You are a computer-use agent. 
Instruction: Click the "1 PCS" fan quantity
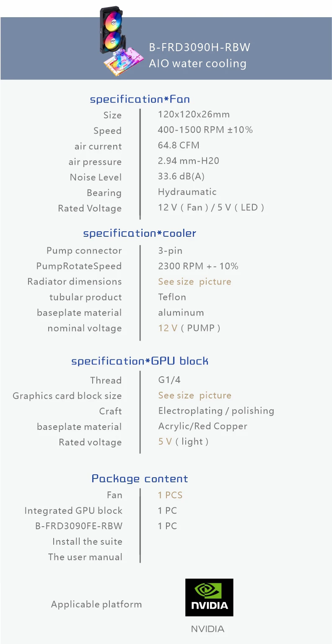(x=170, y=495)
